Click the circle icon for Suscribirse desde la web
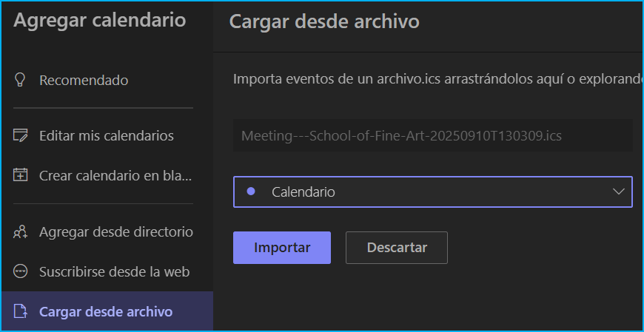The width and height of the screenshot is (644, 332). tap(21, 271)
